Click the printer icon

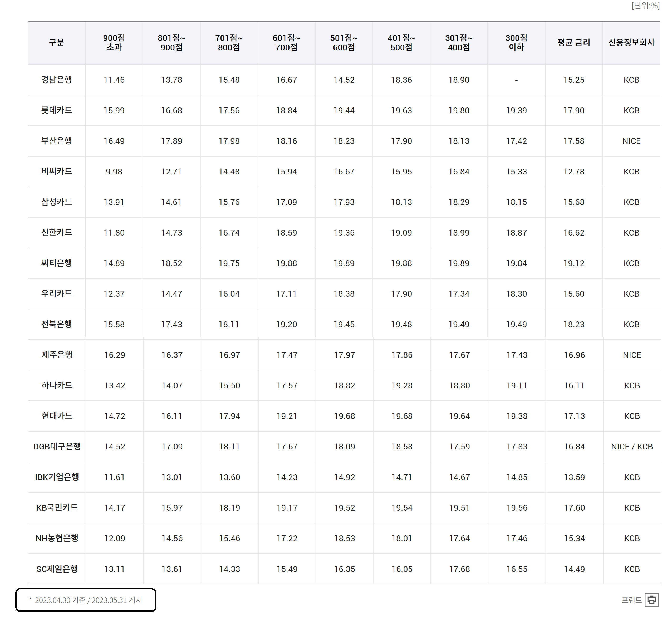coord(651,600)
